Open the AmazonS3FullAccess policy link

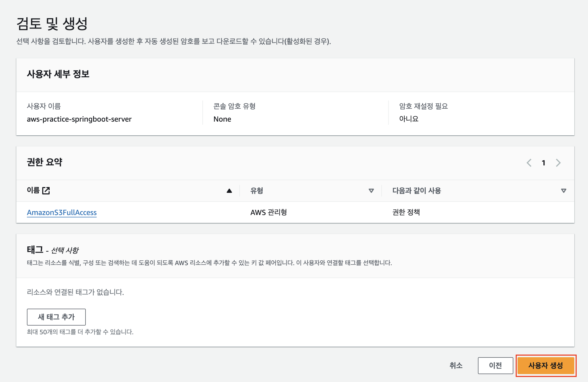coord(62,212)
